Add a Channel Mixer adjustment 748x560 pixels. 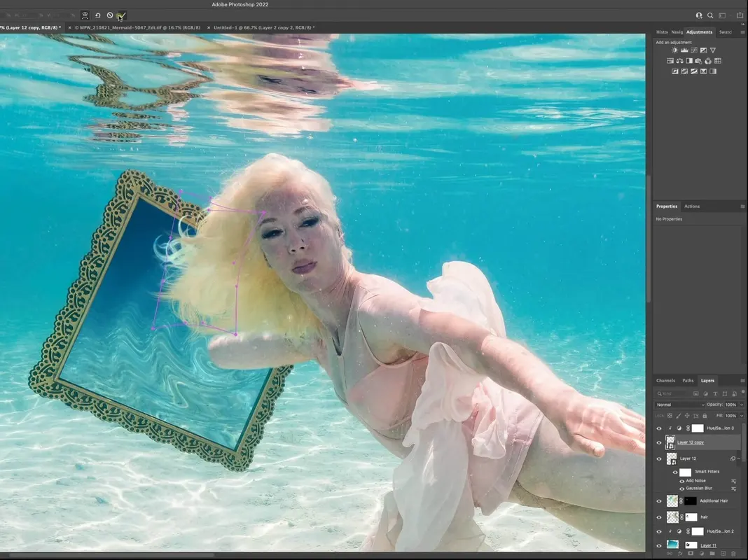coord(708,61)
